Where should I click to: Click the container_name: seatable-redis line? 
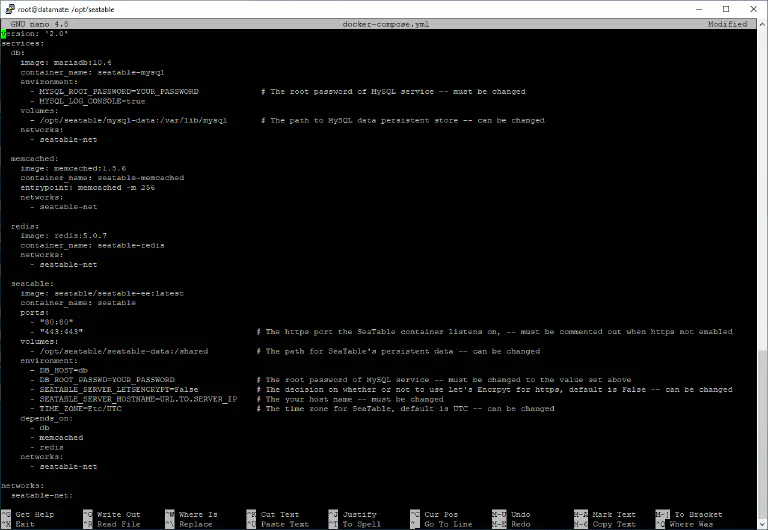pos(92,245)
